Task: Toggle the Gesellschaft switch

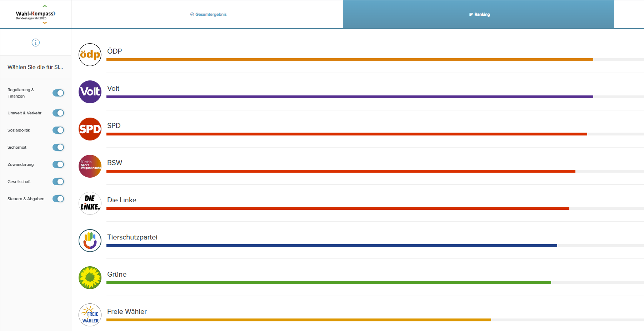Action: click(58, 182)
